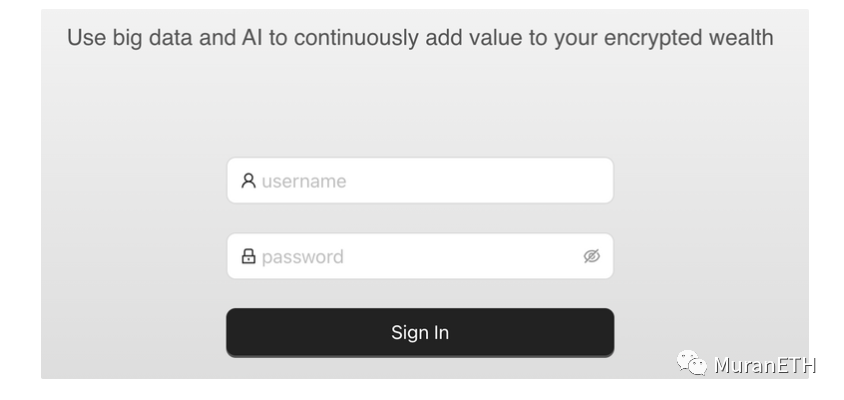
Task: Click the "Sign In" label text
Action: click(x=420, y=332)
